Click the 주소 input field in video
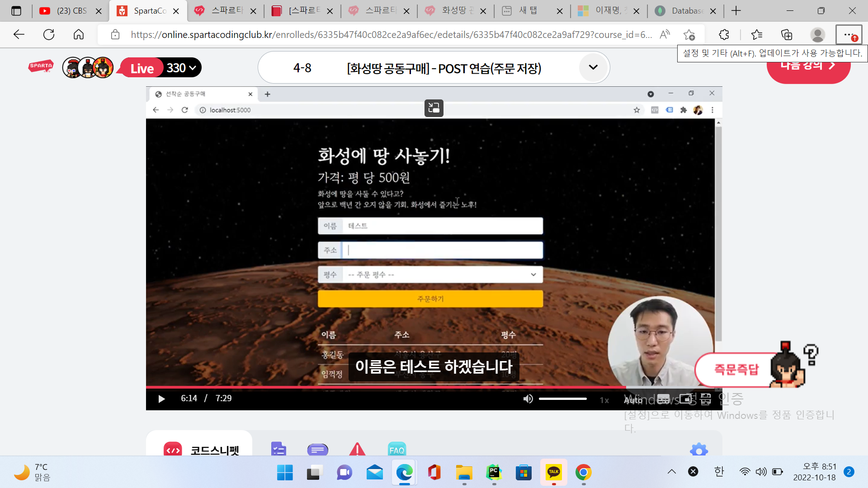Image resolution: width=868 pixels, height=488 pixels. pos(442,250)
